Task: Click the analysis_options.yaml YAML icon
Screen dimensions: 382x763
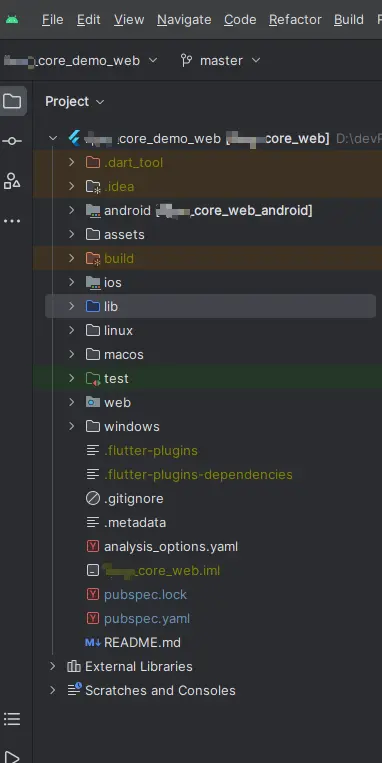Action: tap(92, 546)
